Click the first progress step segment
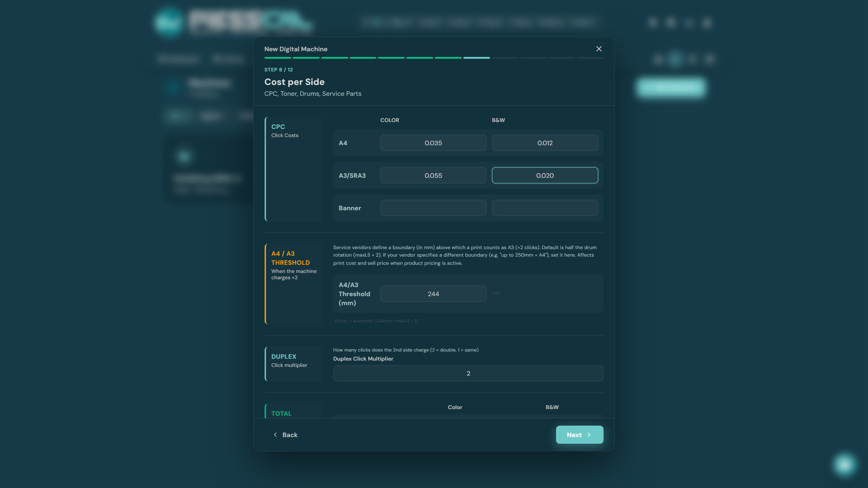868x488 pixels. (x=278, y=58)
